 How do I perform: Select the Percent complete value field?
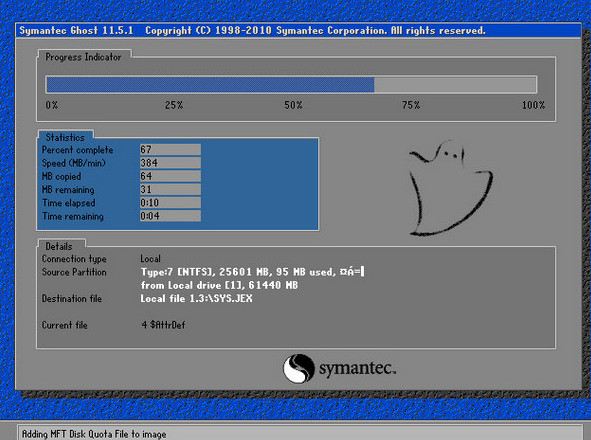point(170,150)
